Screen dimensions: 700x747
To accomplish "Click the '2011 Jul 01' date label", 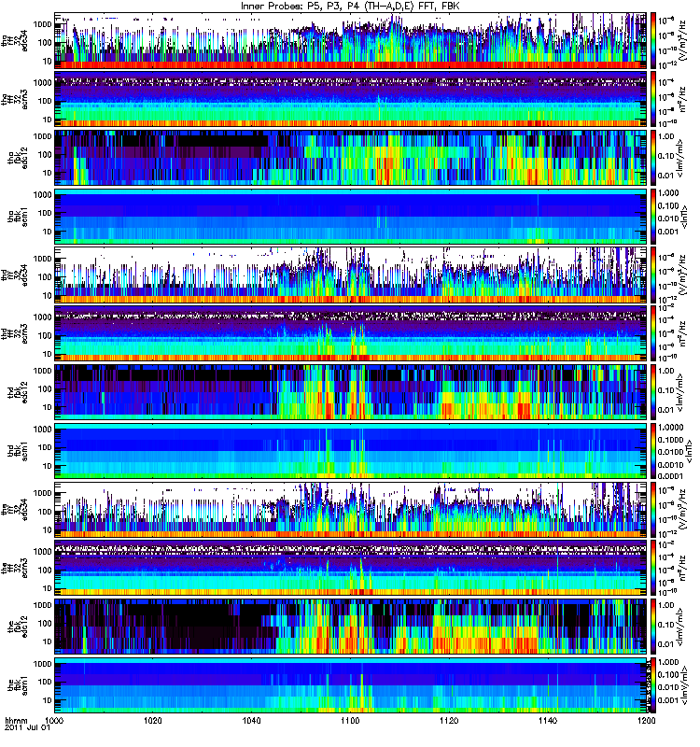I will [x=27, y=727].
